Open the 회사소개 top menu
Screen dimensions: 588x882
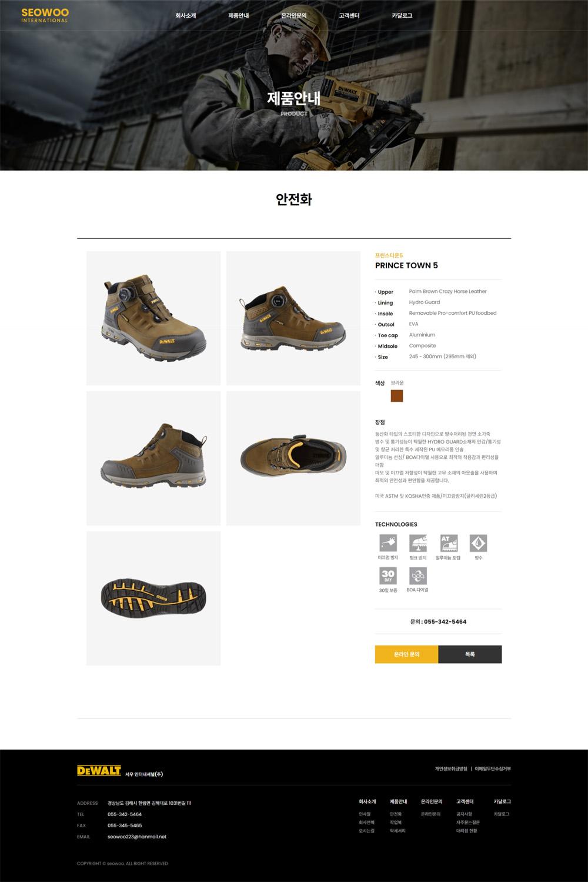pos(186,15)
